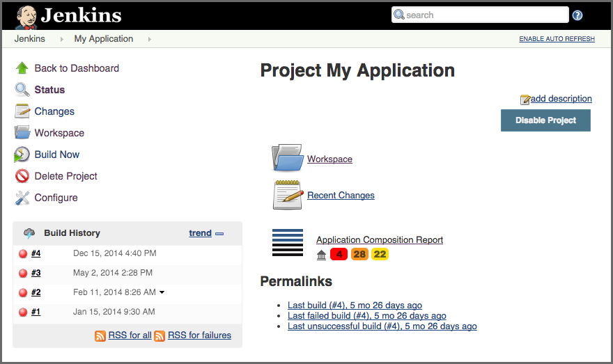Open build #3 link in Build History

click(x=36, y=273)
